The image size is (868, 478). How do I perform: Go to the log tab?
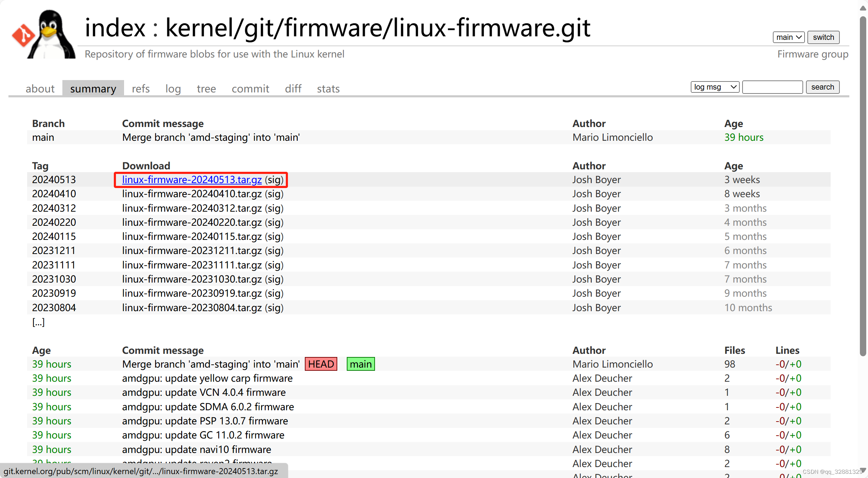173,89
